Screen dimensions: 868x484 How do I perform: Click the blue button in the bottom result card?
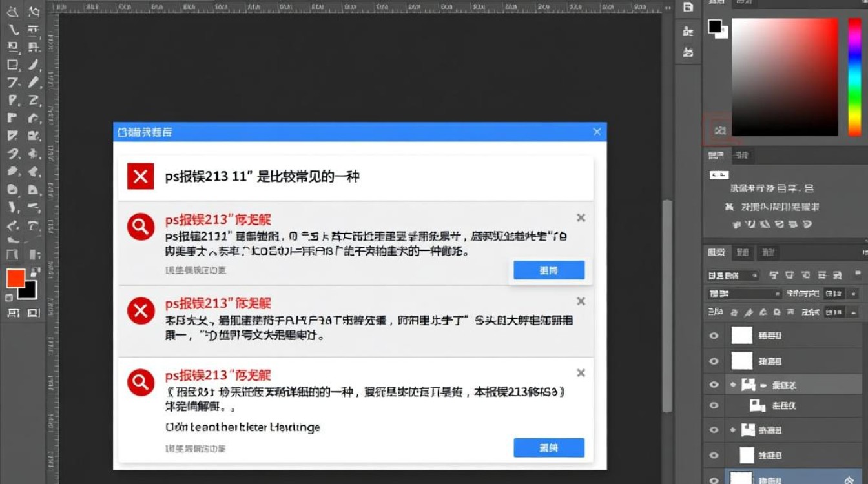pos(549,448)
